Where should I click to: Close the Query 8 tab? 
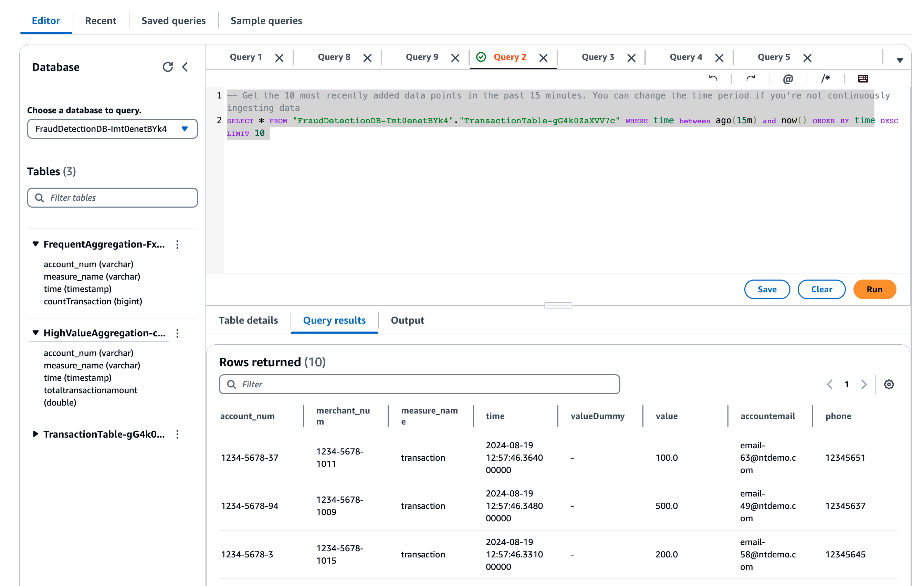tap(367, 57)
